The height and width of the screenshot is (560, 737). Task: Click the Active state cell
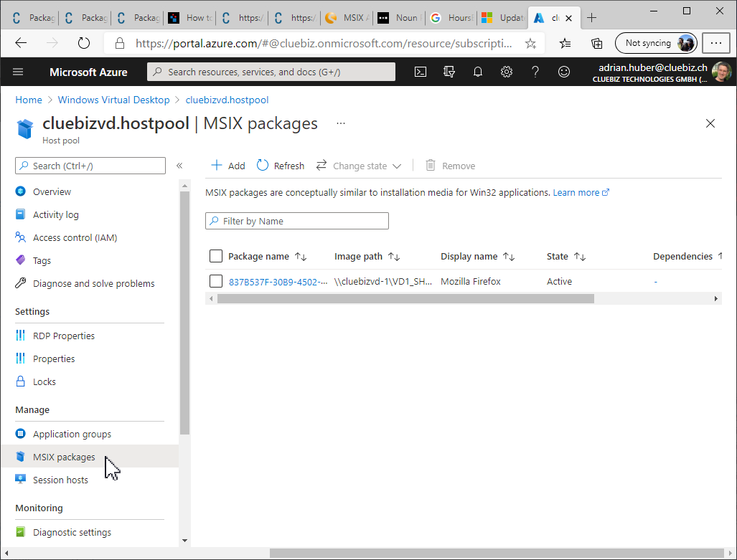pos(559,281)
